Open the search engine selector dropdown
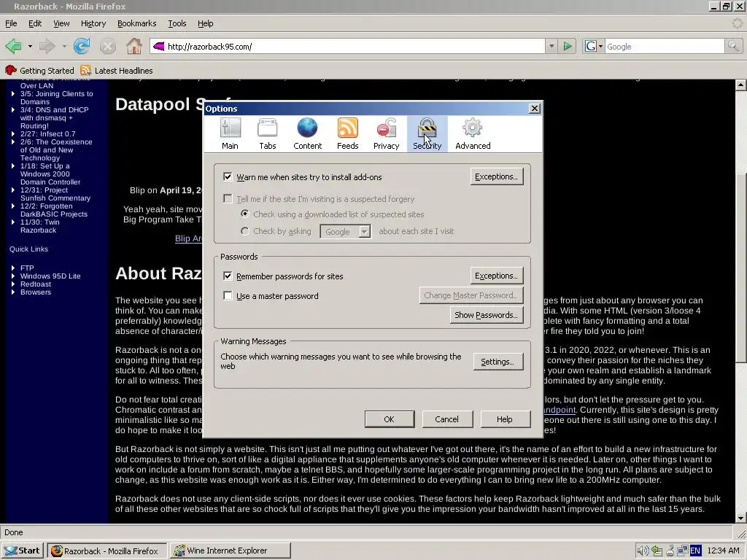The image size is (747, 560). click(x=600, y=46)
